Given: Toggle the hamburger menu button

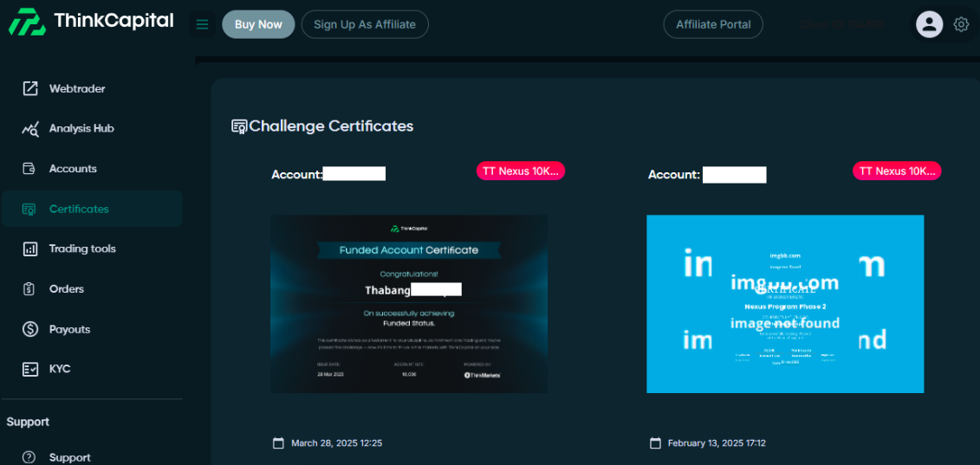Looking at the screenshot, I should pos(202,24).
